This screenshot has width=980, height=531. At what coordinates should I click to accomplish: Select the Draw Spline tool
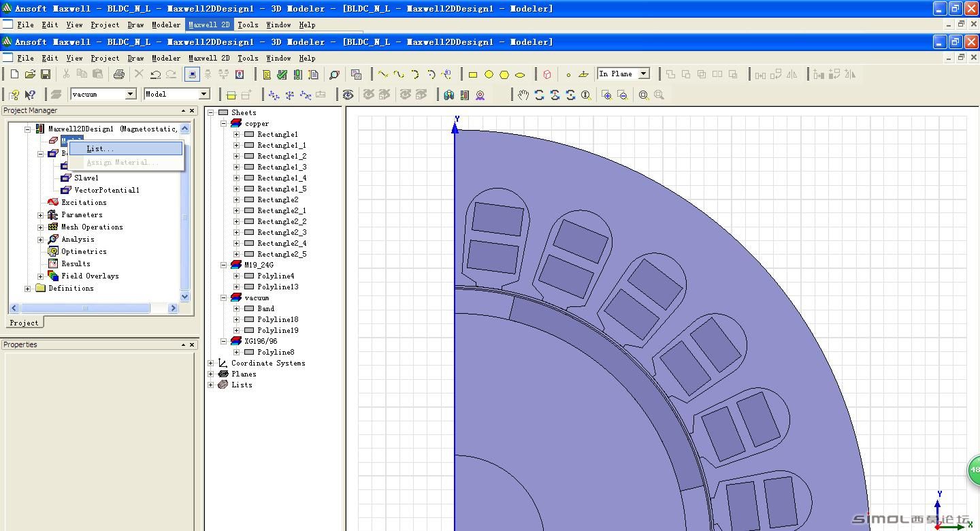pyautogui.click(x=399, y=74)
